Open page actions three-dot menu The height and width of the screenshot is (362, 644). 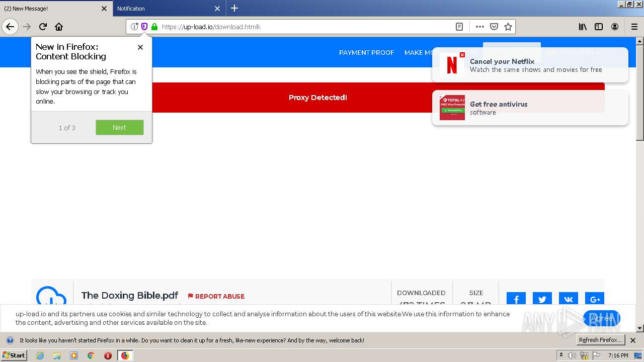point(480,27)
